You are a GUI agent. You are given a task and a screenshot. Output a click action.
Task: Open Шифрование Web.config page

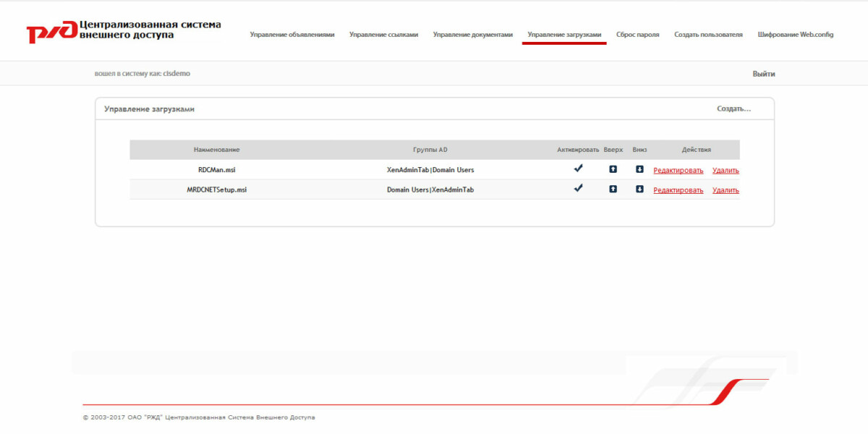coord(795,34)
